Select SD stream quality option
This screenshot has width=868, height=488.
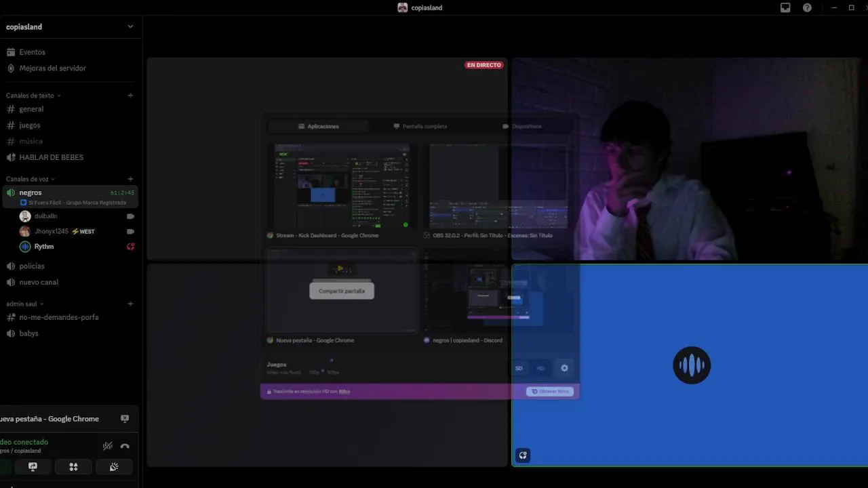click(519, 368)
